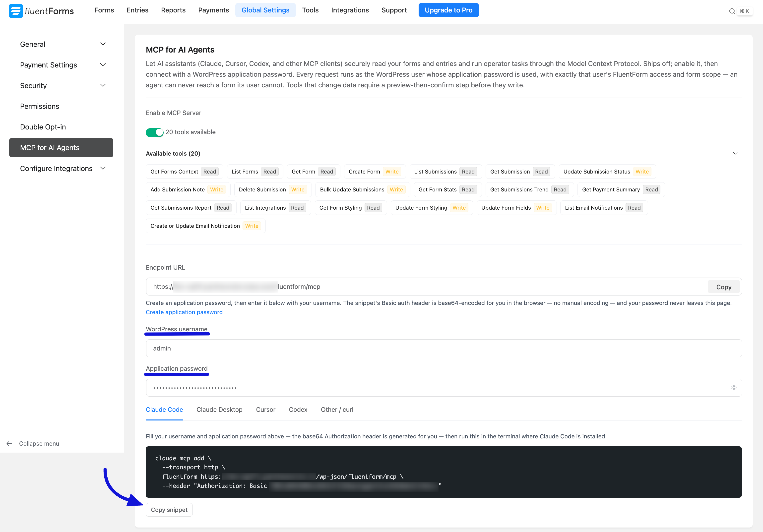Screen dimensions: 763x532
Task: Click the Create Form tool tag
Action: (375, 172)
